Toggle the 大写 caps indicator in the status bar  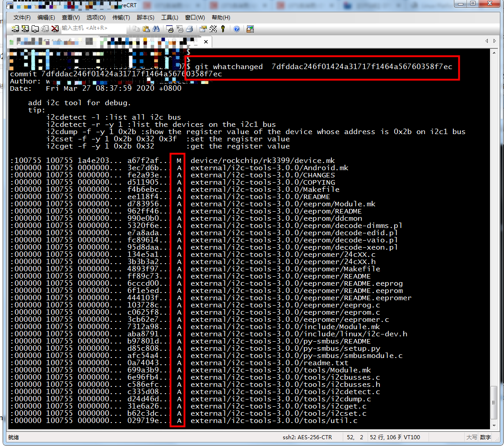tap(471, 437)
